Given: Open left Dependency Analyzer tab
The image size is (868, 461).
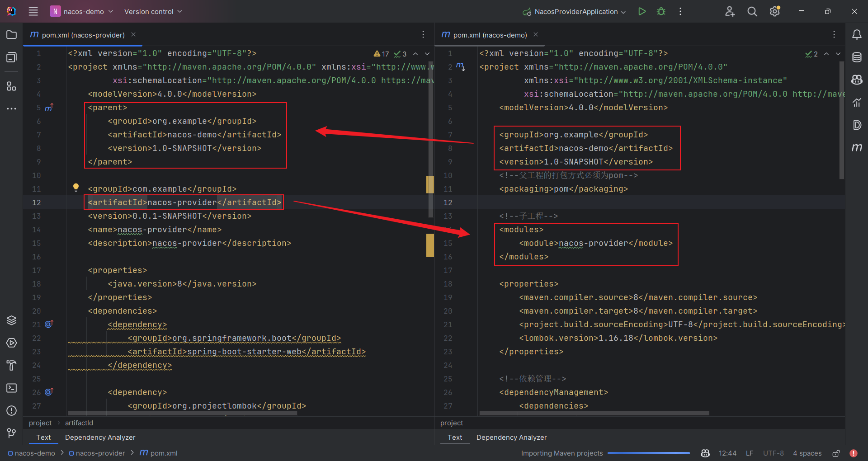Looking at the screenshot, I should pos(100,437).
